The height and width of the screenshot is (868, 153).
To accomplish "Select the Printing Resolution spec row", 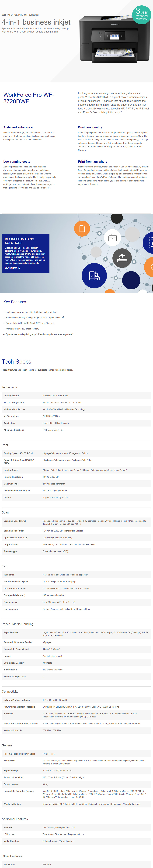I will 76,477.
